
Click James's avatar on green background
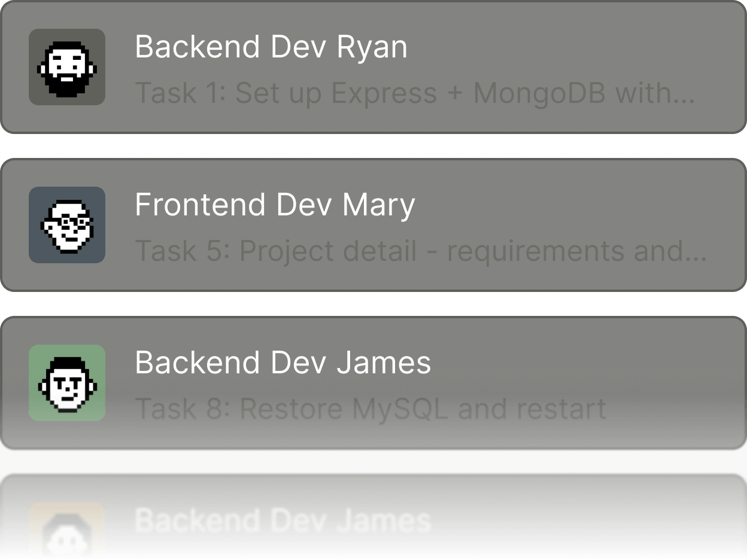tap(67, 383)
